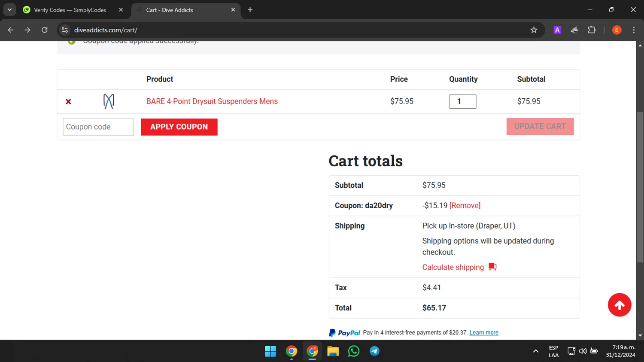This screenshot has height=362, width=644.
Task: Click the scrollbar down arrow
Action: (640, 336)
